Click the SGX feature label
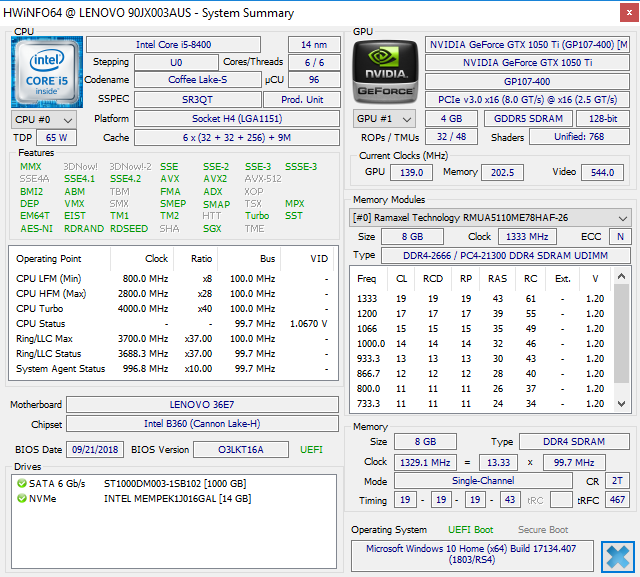The height and width of the screenshot is (577, 640). point(212,229)
